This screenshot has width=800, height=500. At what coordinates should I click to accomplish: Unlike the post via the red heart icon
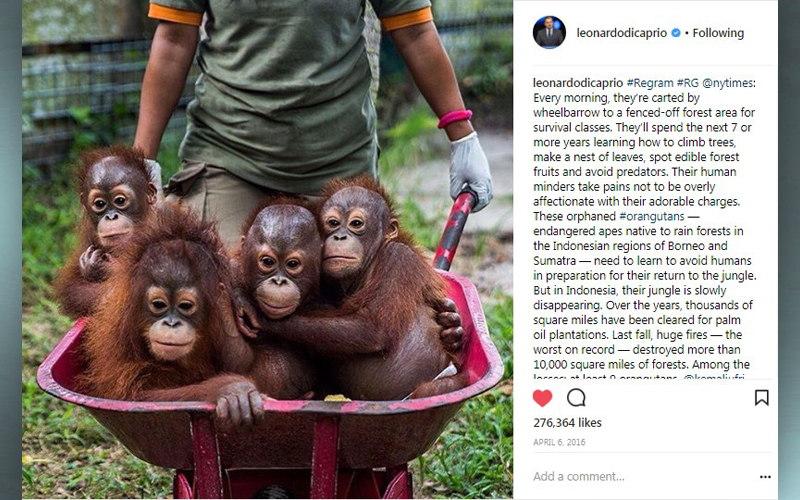point(542,398)
